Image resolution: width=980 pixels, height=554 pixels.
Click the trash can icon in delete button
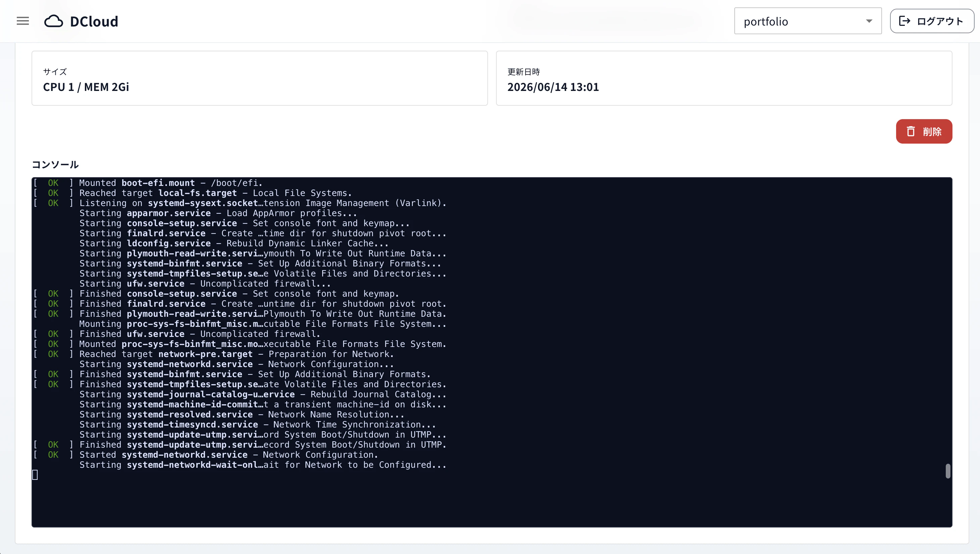point(911,131)
